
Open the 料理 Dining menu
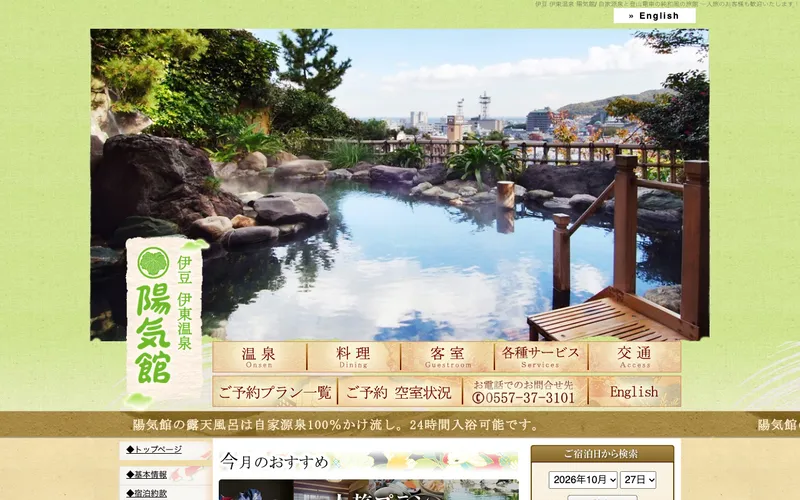354,357
